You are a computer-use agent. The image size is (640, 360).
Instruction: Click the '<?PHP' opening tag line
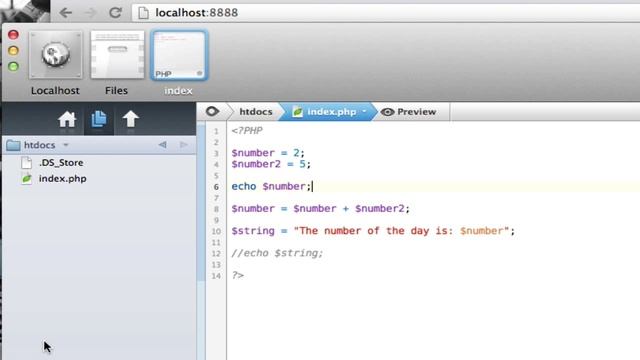click(247, 131)
